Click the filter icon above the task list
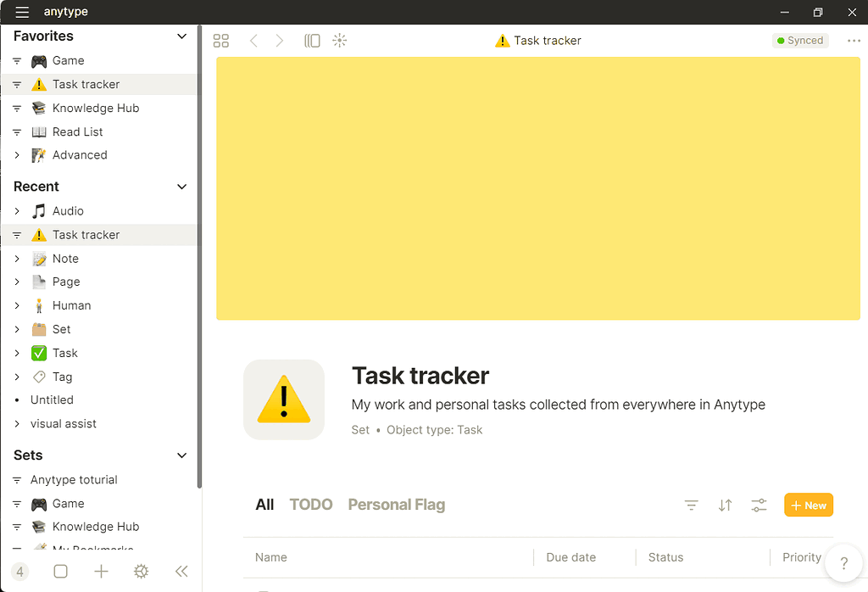Image resolution: width=868 pixels, height=592 pixels. (692, 505)
